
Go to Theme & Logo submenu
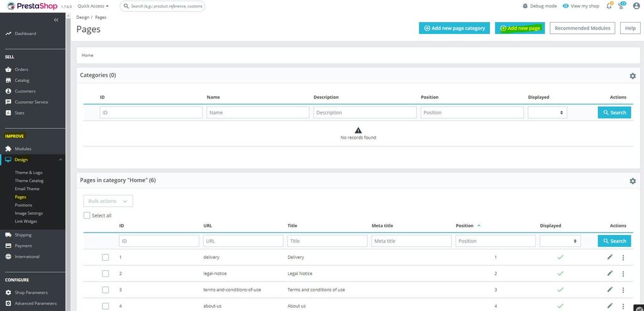[x=28, y=173]
